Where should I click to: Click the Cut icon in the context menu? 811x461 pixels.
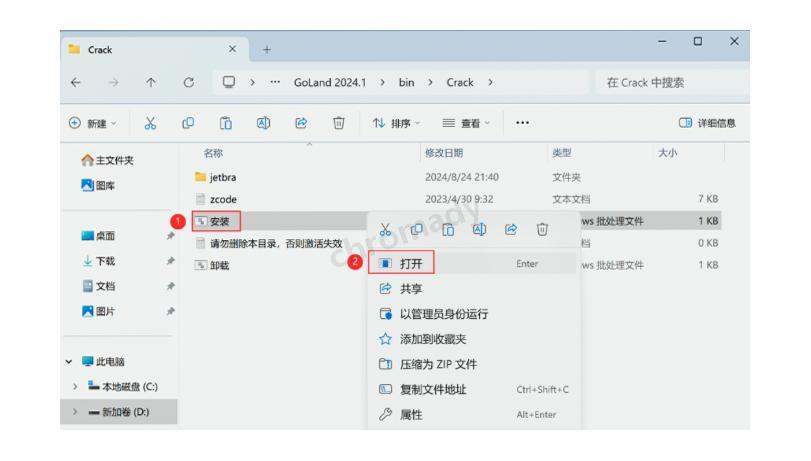click(385, 229)
